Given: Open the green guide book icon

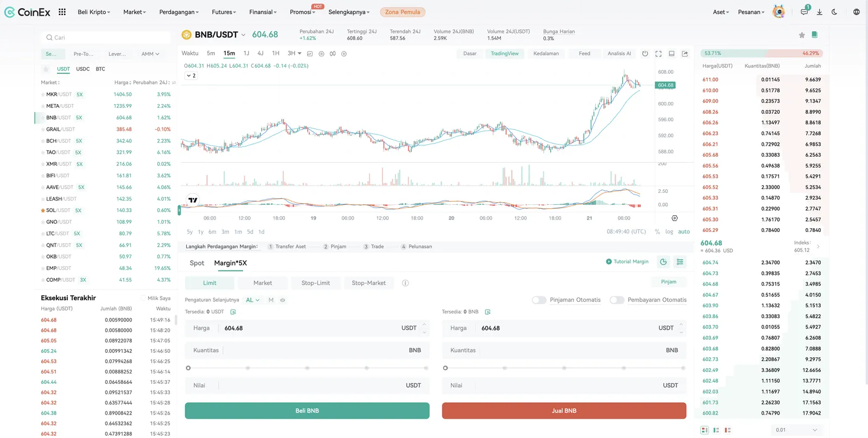Looking at the screenshot, I should [x=814, y=35].
